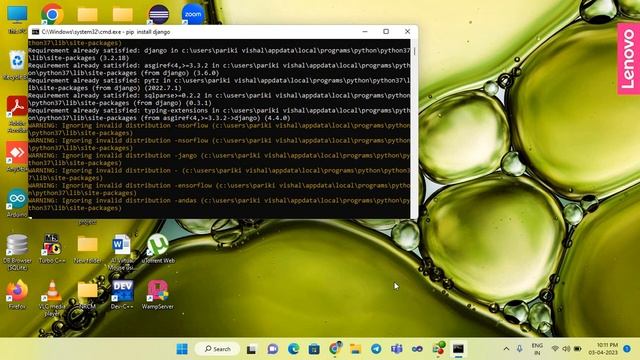Click the microphone tray icon

(519, 349)
